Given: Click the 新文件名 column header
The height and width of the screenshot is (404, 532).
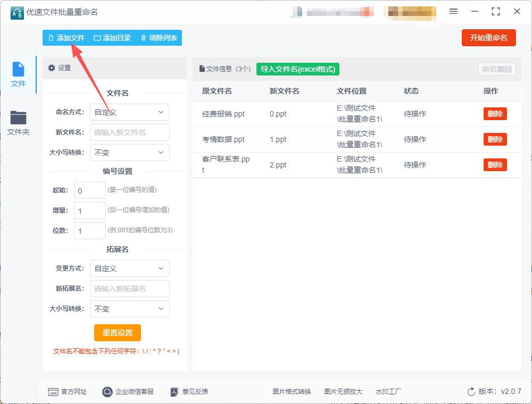Looking at the screenshot, I should coord(284,91).
